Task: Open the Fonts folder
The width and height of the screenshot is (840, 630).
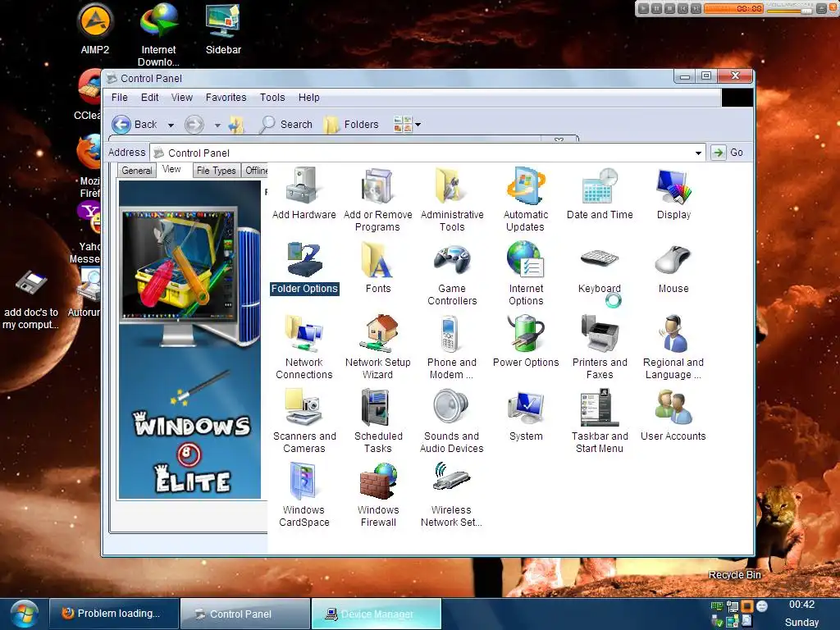Action: 377,267
